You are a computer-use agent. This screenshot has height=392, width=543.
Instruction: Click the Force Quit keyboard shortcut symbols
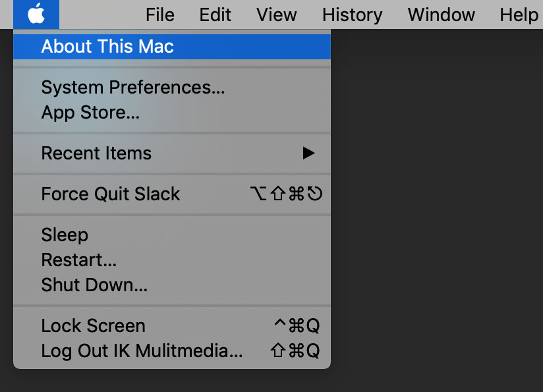coord(287,194)
